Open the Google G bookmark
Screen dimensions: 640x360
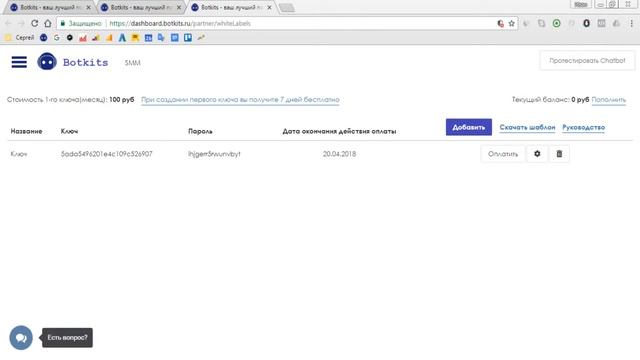point(56,38)
